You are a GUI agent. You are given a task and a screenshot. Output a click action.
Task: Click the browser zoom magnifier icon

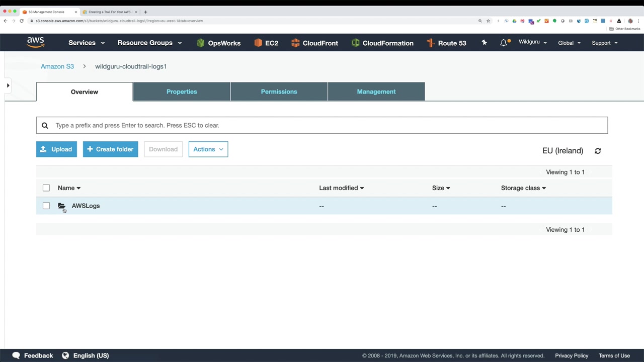click(480, 21)
